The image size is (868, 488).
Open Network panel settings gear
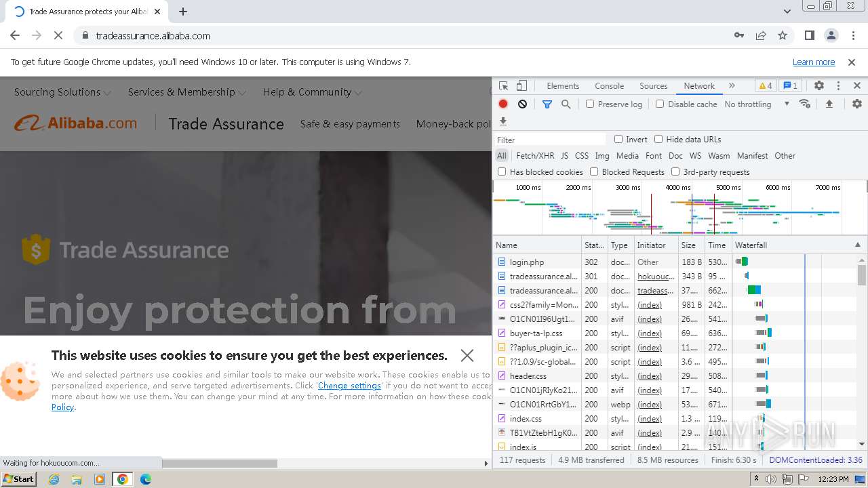point(857,104)
